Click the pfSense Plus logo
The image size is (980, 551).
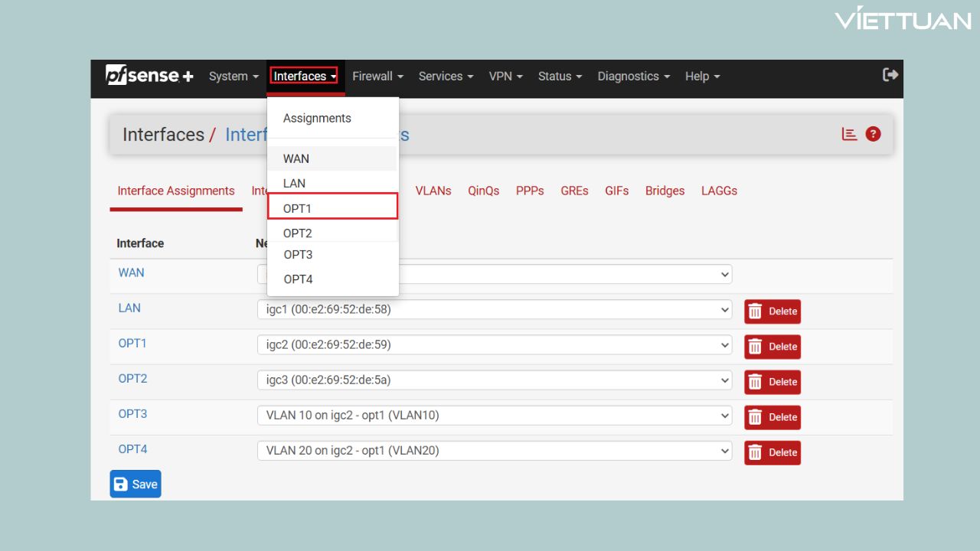(x=149, y=76)
